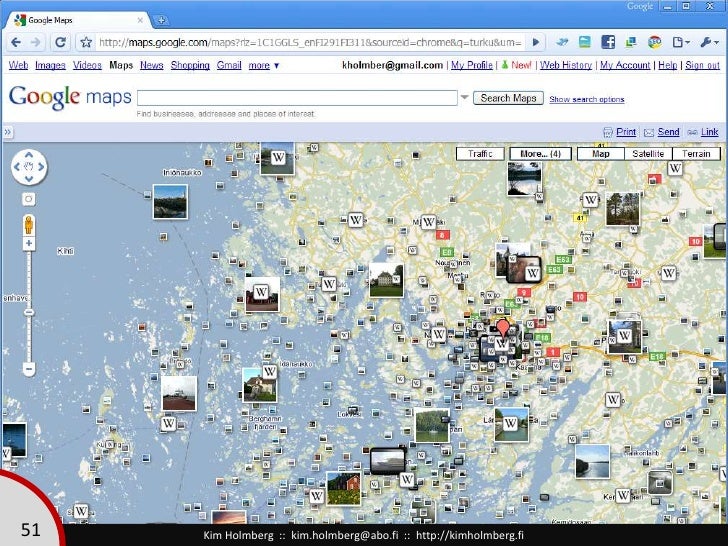Click the envelope icon beside Send
Viewport: 728px width, 546px height.
(649, 133)
